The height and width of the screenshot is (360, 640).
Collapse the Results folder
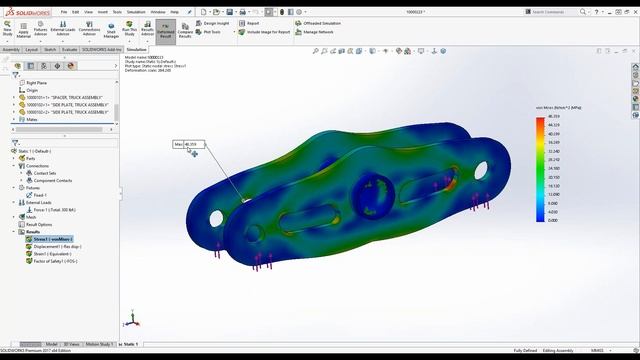point(14,232)
